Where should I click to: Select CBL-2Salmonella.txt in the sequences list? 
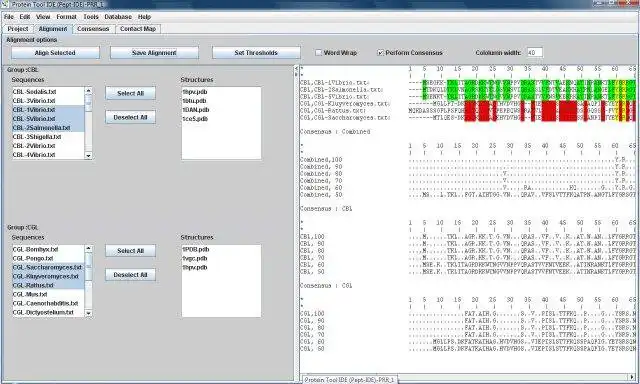[48, 128]
